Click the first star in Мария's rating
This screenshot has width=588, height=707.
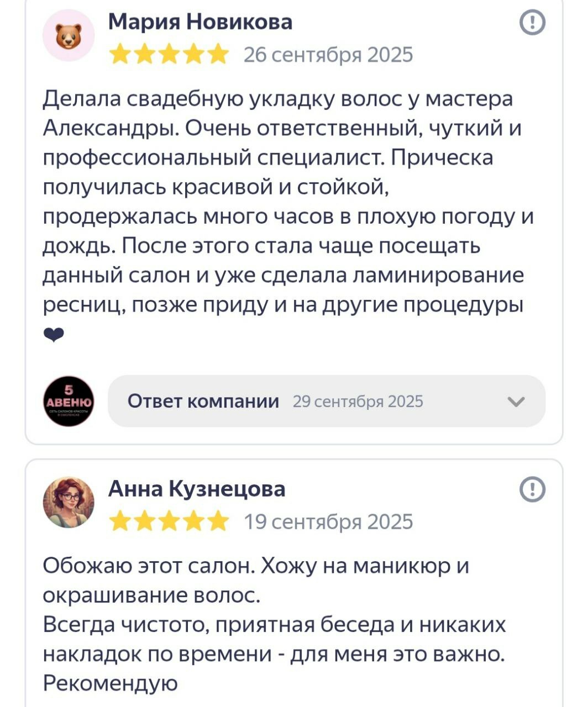click(120, 55)
